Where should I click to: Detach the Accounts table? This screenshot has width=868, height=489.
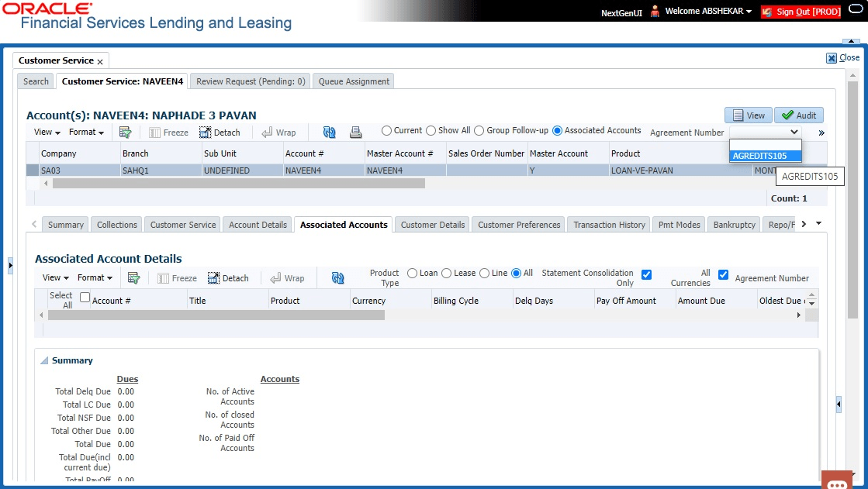(x=220, y=133)
